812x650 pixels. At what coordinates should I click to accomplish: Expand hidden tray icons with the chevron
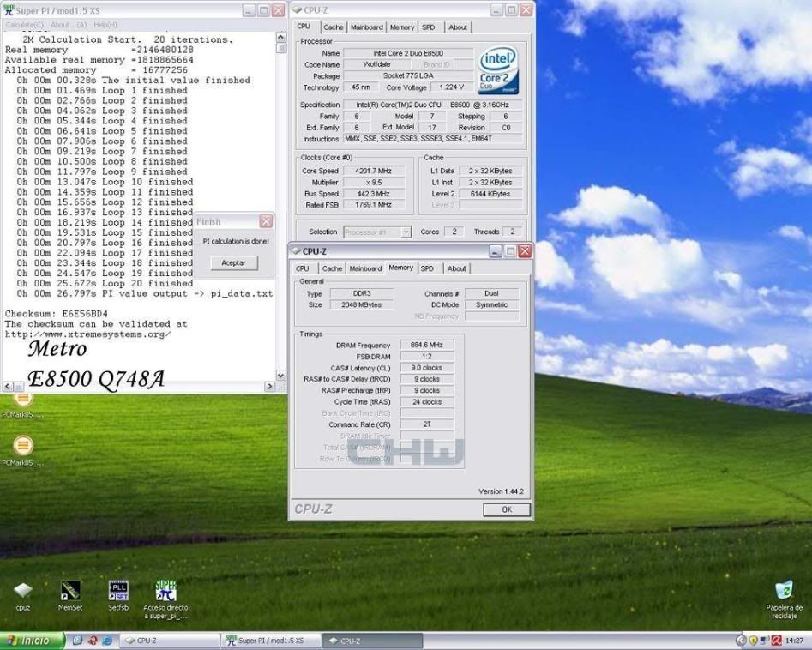tap(741, 641)
